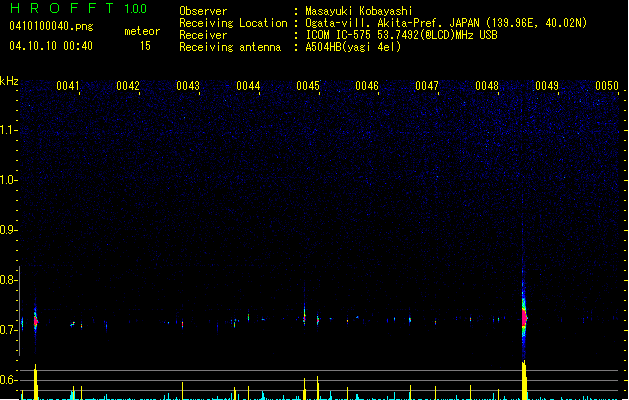The width and height of the screenshot is (629, 400).
Task: Click the 0048 time marker
Action: click(x=487, y=86)
